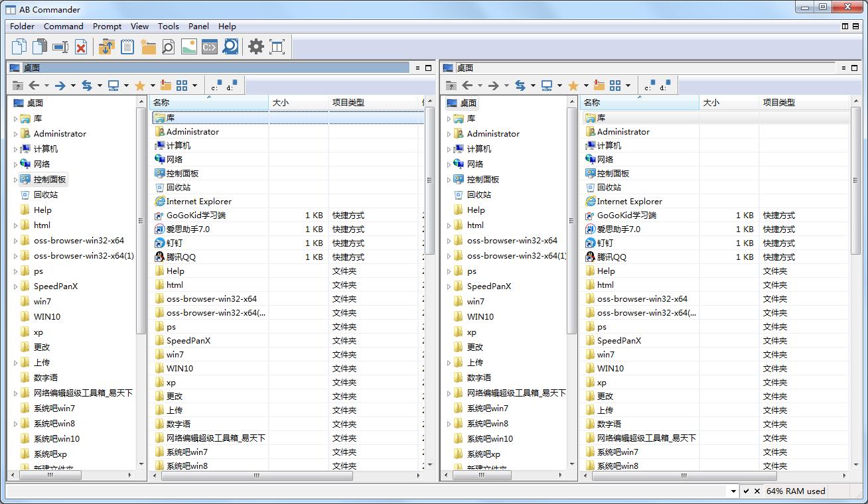Switch left panel to drive c:

[215, 86]
